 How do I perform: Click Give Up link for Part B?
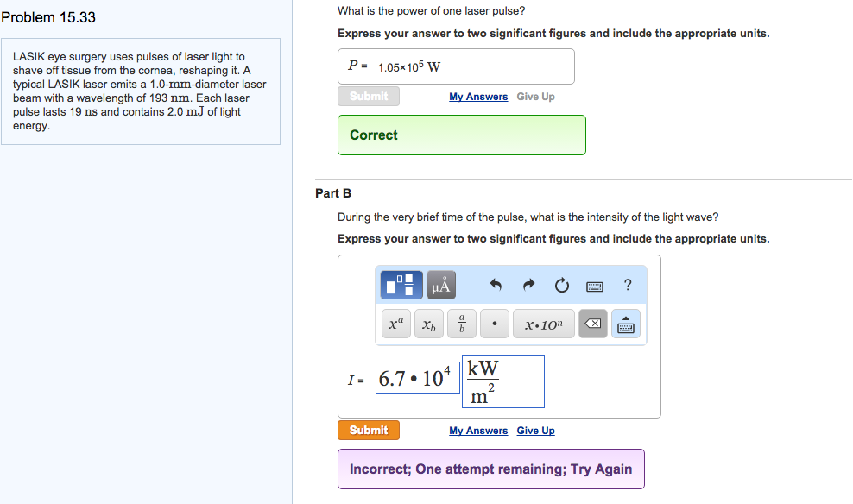[x=536, y=431]
